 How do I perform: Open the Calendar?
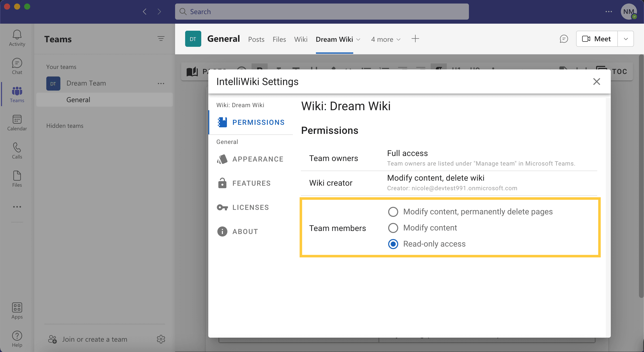click(x=17, y=123)
